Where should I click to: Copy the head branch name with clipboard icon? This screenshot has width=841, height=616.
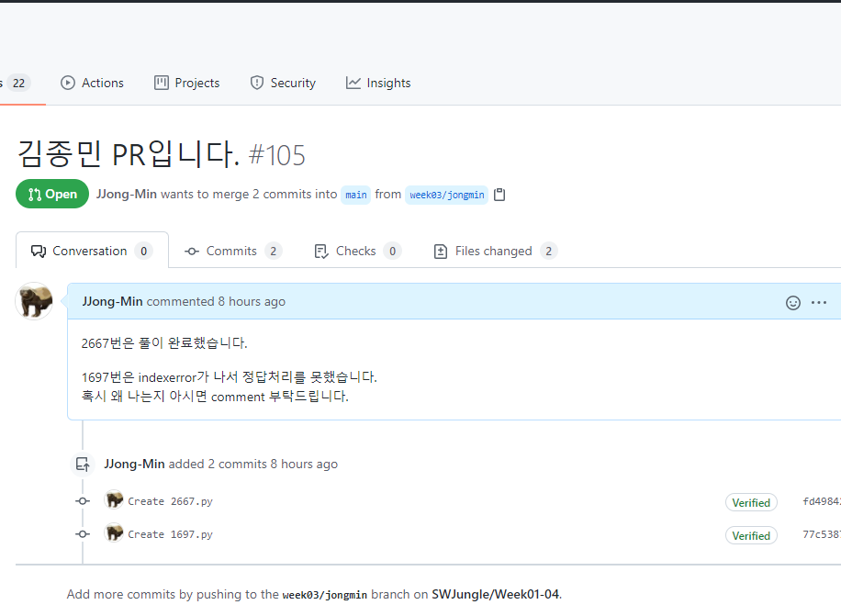tap(499, 194)
